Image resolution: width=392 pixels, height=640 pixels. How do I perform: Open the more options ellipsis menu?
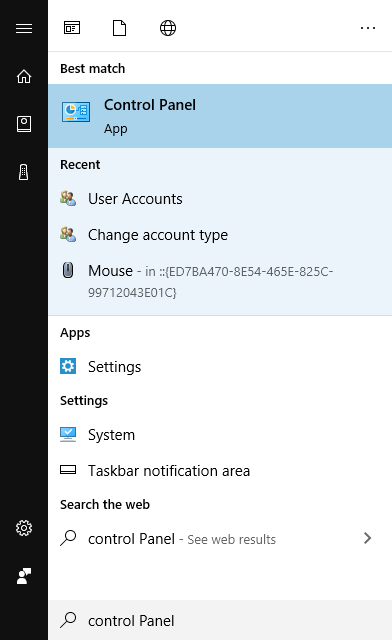point(368,28)
